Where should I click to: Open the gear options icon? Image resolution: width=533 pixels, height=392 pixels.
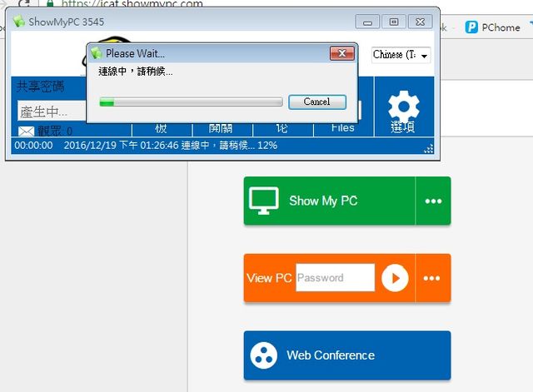(403, 107)
